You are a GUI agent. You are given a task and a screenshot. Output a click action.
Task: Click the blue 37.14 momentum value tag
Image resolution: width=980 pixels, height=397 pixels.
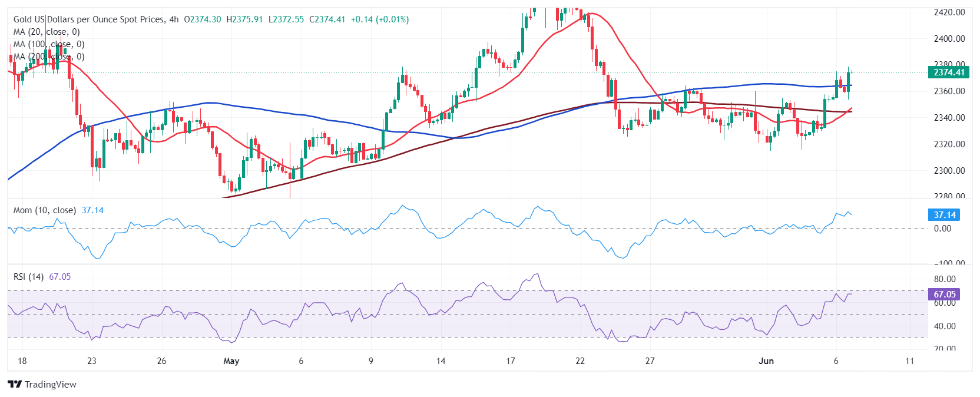pyautogui.click(x=945, y=215)
